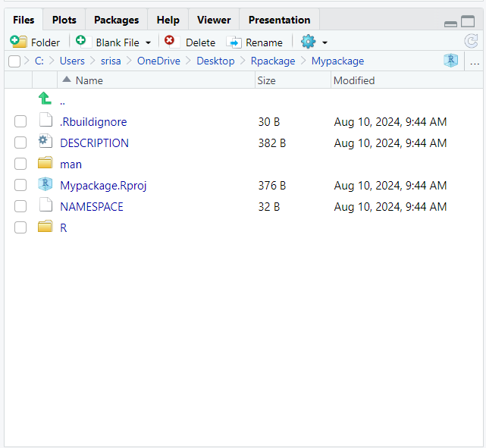
Task: Click the '376 B' size value
Action: [x=272, y=186]
